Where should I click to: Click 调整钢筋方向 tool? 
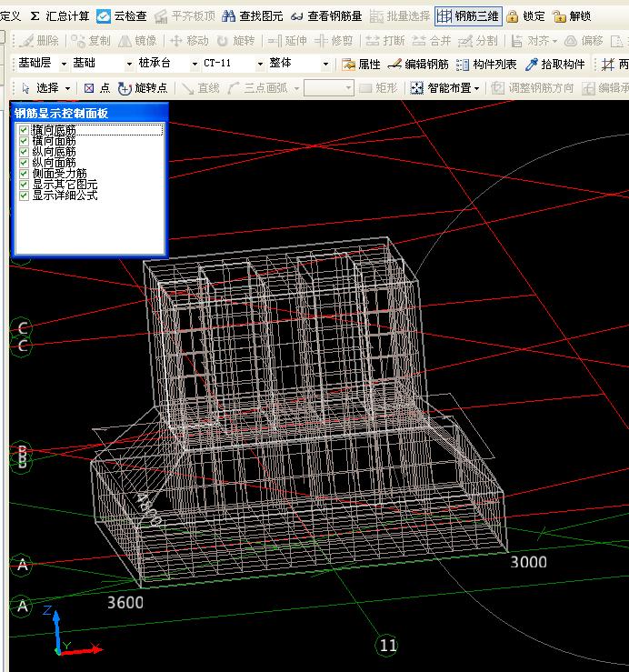pos(532,88)
